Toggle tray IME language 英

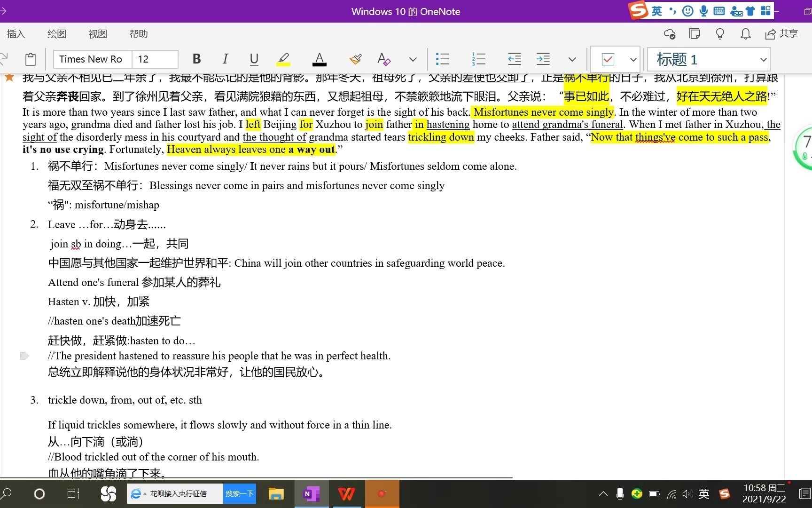tap(704, 494)
